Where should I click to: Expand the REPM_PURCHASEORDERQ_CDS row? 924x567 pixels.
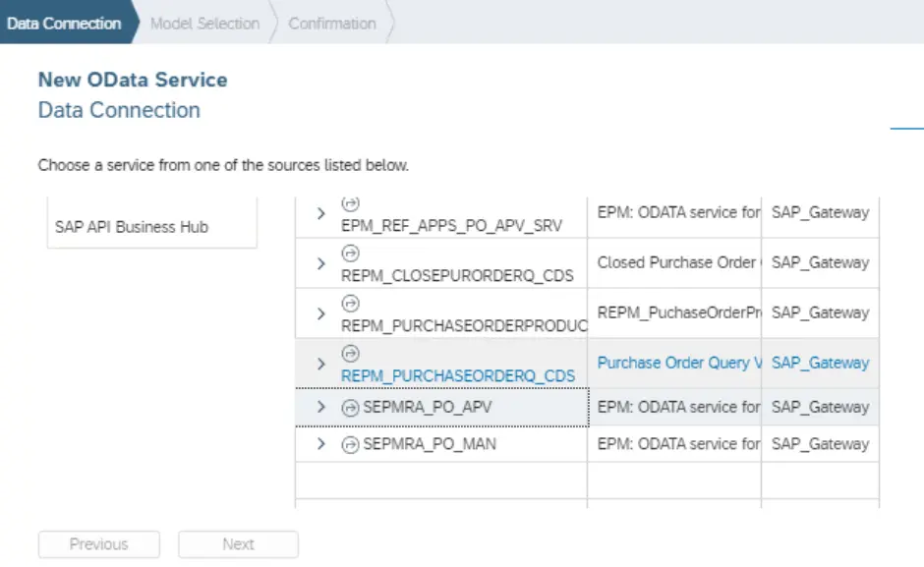320,364
